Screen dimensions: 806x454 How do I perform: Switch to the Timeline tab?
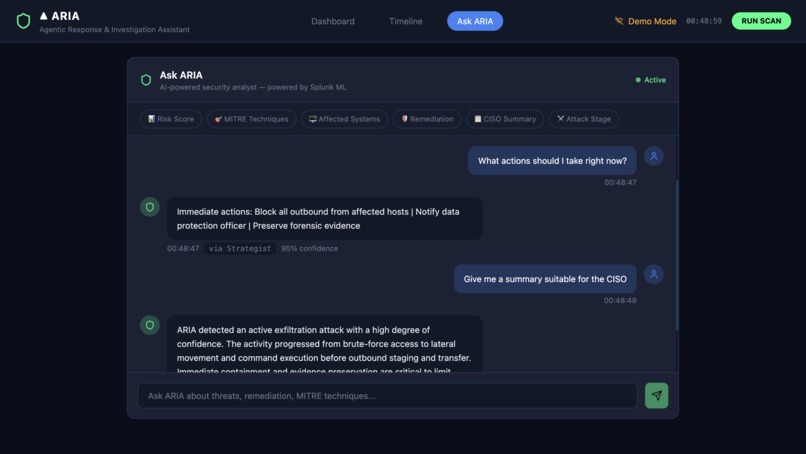click(x=406, y=21)
